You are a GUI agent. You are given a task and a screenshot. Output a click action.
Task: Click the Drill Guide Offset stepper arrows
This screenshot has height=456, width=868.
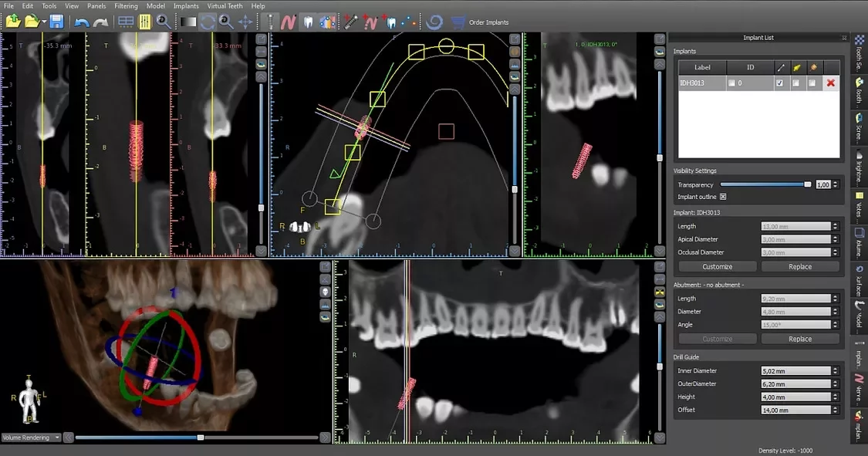pos(836,410)
